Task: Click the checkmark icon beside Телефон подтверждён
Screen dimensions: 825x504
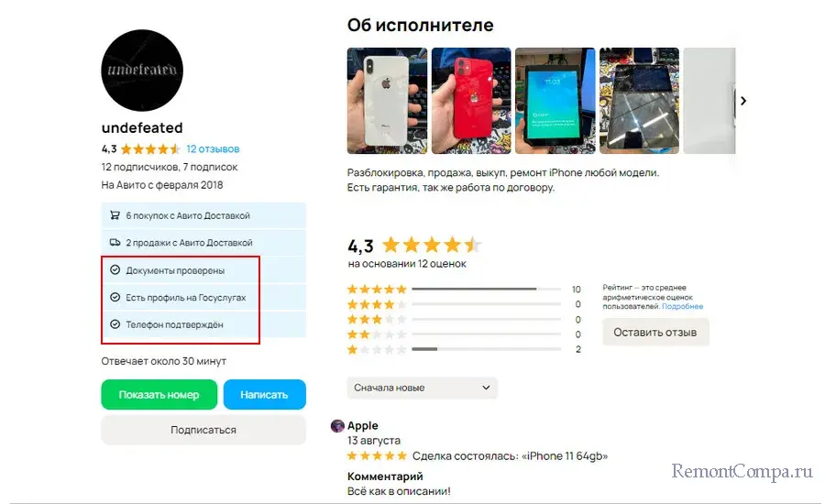Action: 115,324
